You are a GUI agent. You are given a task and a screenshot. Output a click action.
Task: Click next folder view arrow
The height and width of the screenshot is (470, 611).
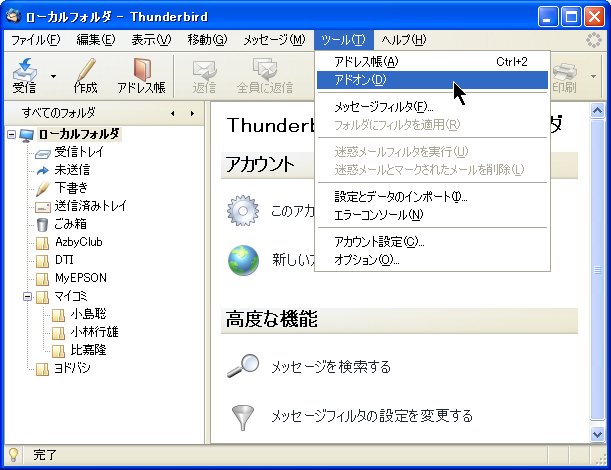pos(192,113)
